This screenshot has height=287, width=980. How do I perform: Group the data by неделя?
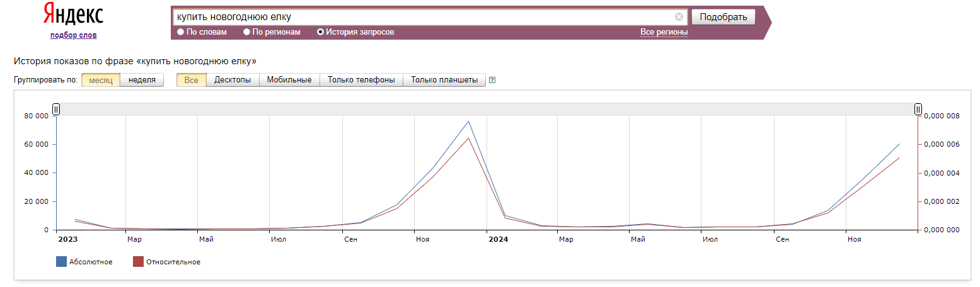(x=142, y=80)
